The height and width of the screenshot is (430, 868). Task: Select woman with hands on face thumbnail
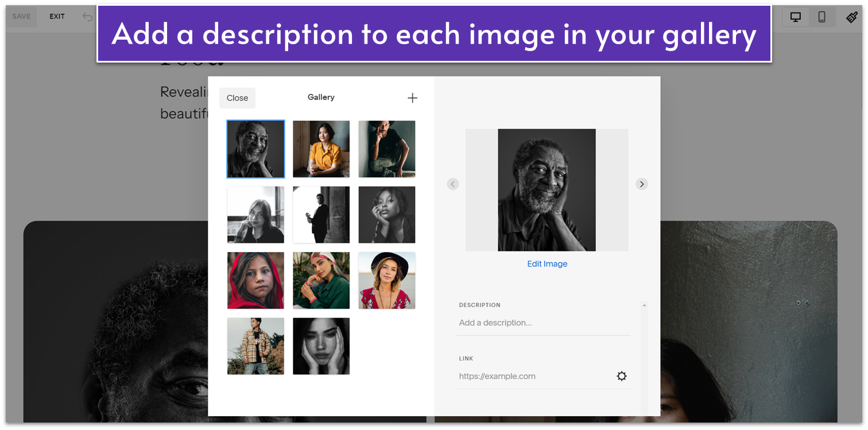321,346
